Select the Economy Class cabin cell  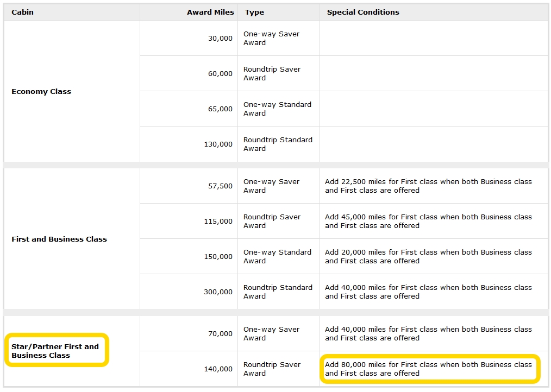(x=41, y=92)
